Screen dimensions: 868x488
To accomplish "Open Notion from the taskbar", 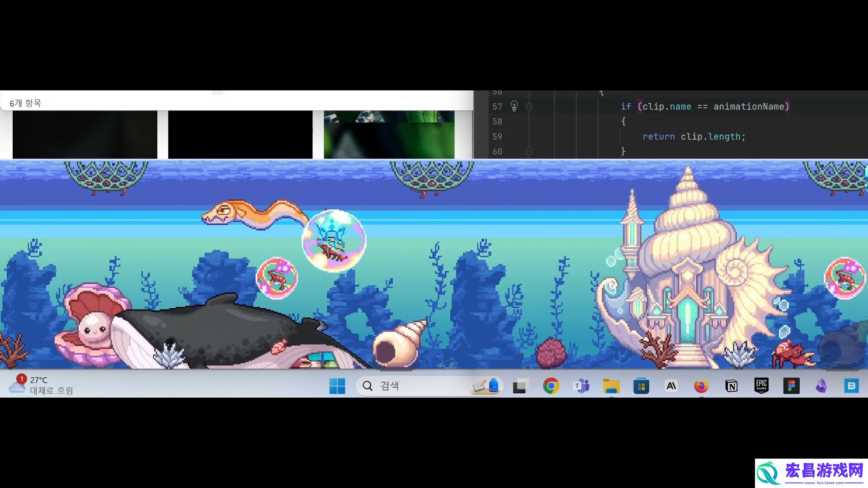I will tap(731, 386).
